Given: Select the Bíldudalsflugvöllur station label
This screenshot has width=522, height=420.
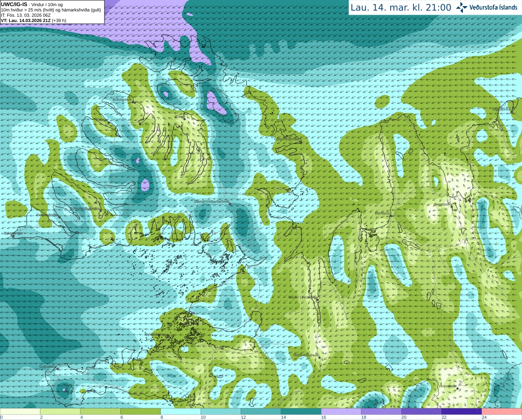Looking at the screenshot, I should click(x=85, y=208).
